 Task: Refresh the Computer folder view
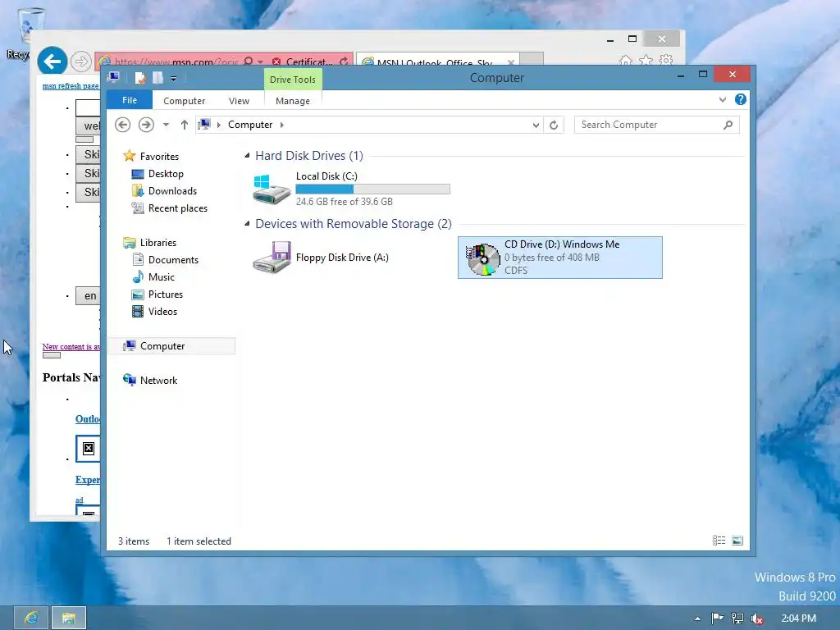coord(554,125)
